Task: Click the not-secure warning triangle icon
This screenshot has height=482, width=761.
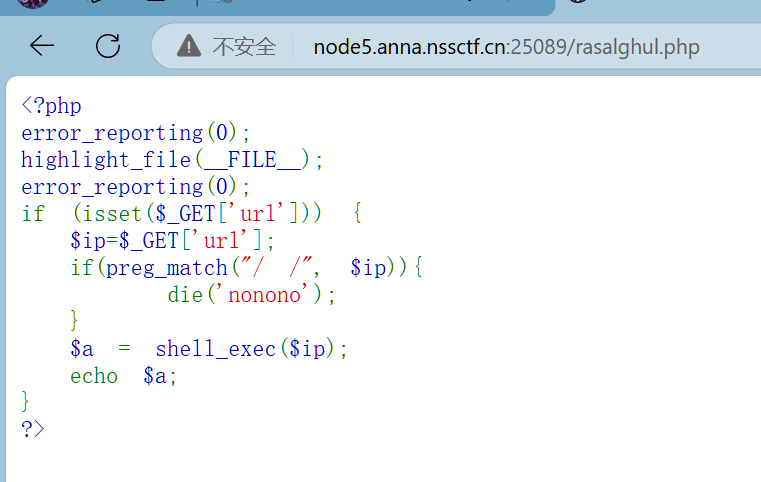Action: click(188, 47)
